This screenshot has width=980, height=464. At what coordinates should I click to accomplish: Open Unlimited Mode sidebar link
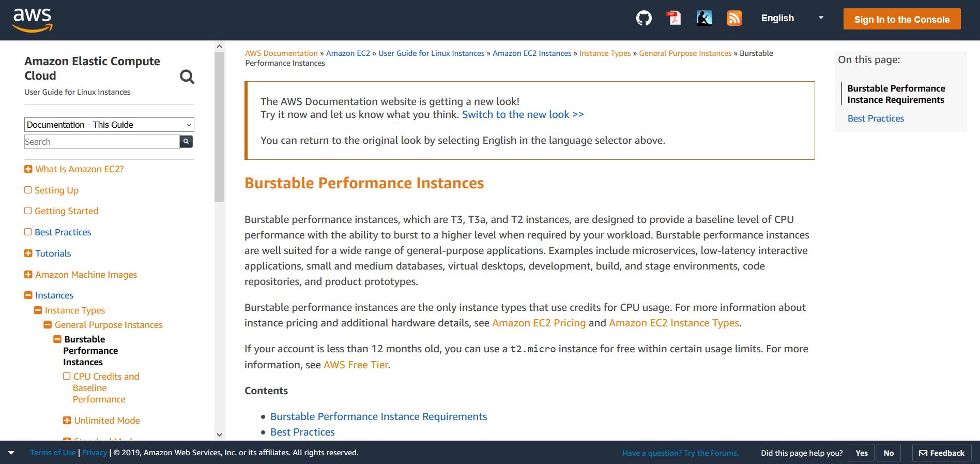pos(106,421)
